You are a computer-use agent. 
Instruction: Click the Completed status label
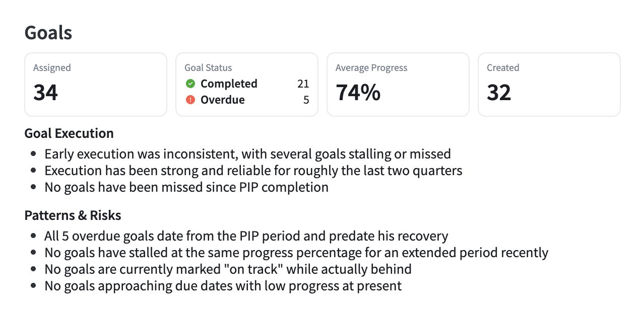pos(229,84)
